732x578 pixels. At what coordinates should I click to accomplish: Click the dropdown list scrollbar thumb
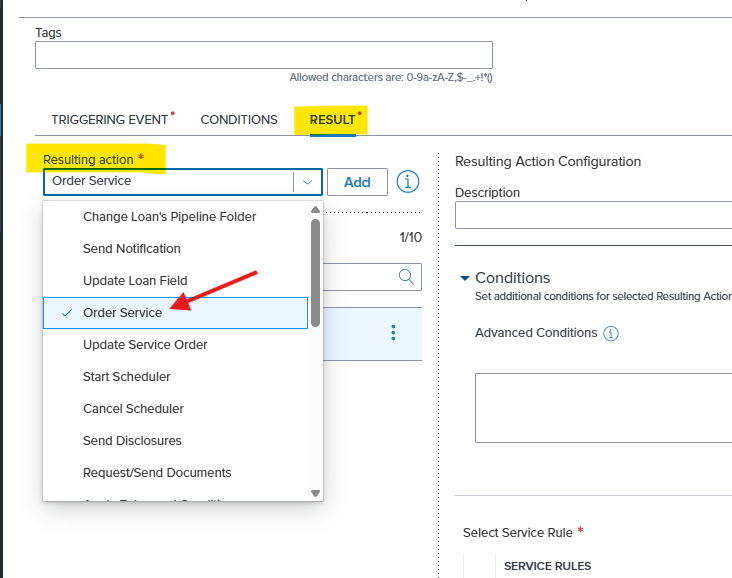click(316, 273)
